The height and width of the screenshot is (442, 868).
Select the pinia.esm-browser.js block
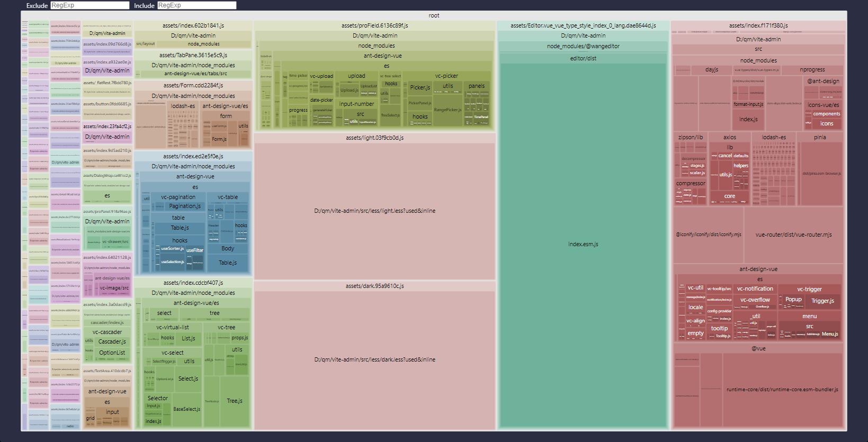pos(821,174)
